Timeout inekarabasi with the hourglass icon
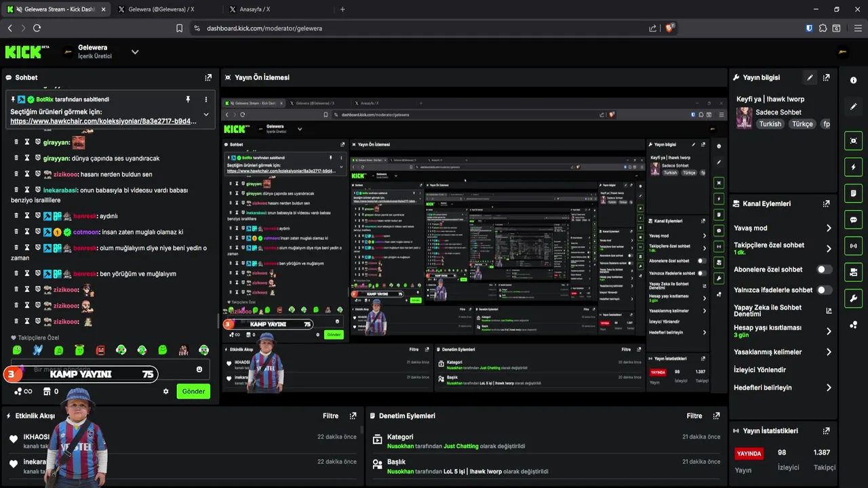The height and width of the screenshot is (488, 868). (27, 190)
